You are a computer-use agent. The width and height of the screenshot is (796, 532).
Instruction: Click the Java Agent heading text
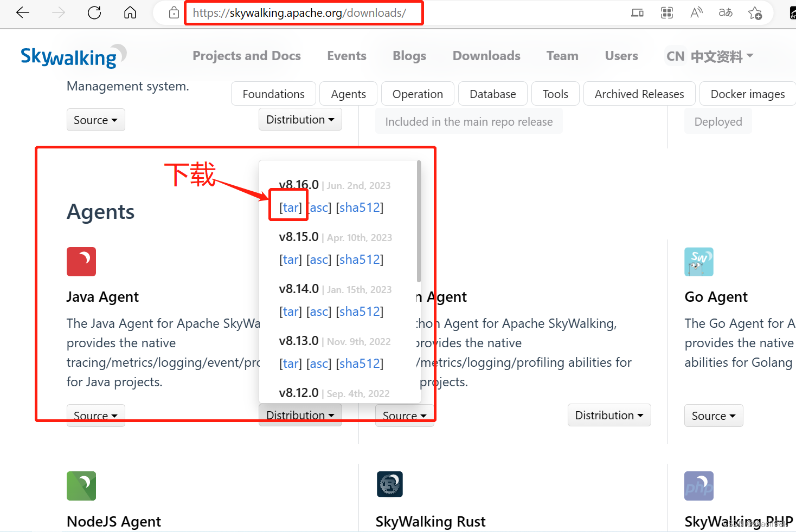tap(102, 297)
